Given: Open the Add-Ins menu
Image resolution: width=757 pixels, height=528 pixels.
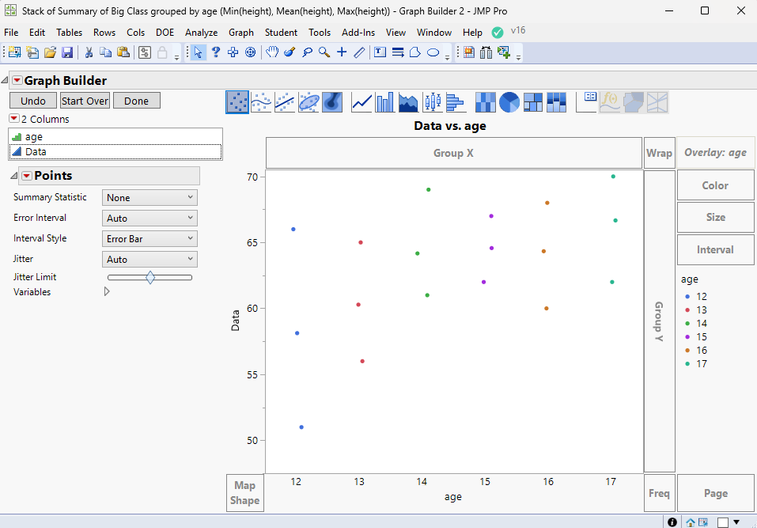Looking at the screenshot, I should (358, 32).
